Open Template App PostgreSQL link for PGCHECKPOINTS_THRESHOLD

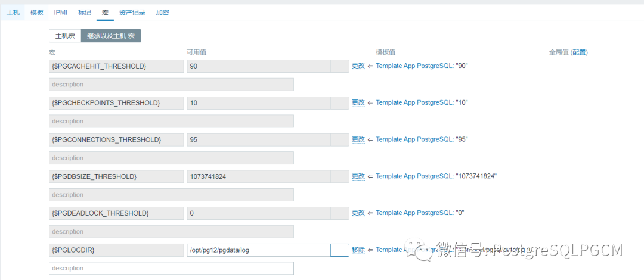(x=414, y=102)
